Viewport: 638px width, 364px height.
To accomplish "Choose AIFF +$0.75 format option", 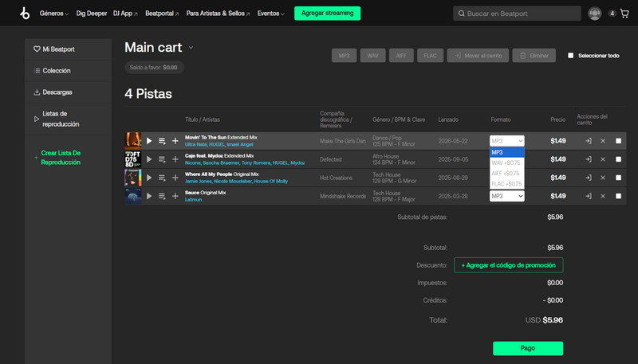I will click(x=507, y=174).
